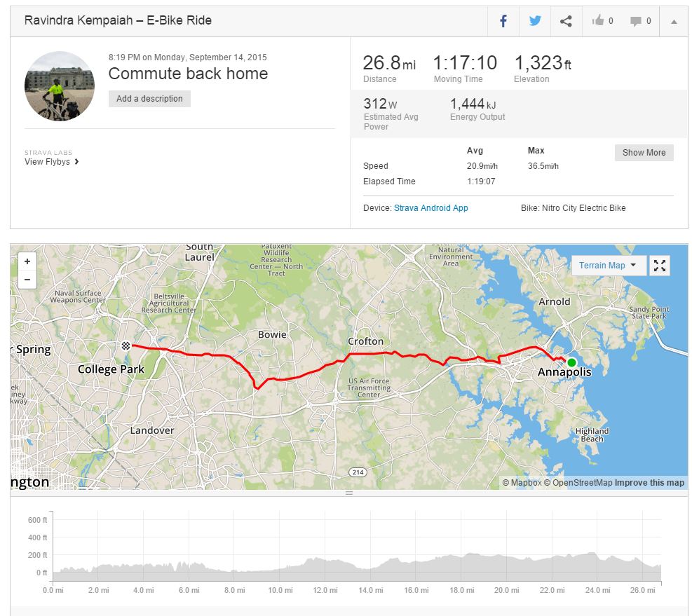Open View Flybys in Strava Labs
The image size is (692, 616).
(x=52, y=162)
